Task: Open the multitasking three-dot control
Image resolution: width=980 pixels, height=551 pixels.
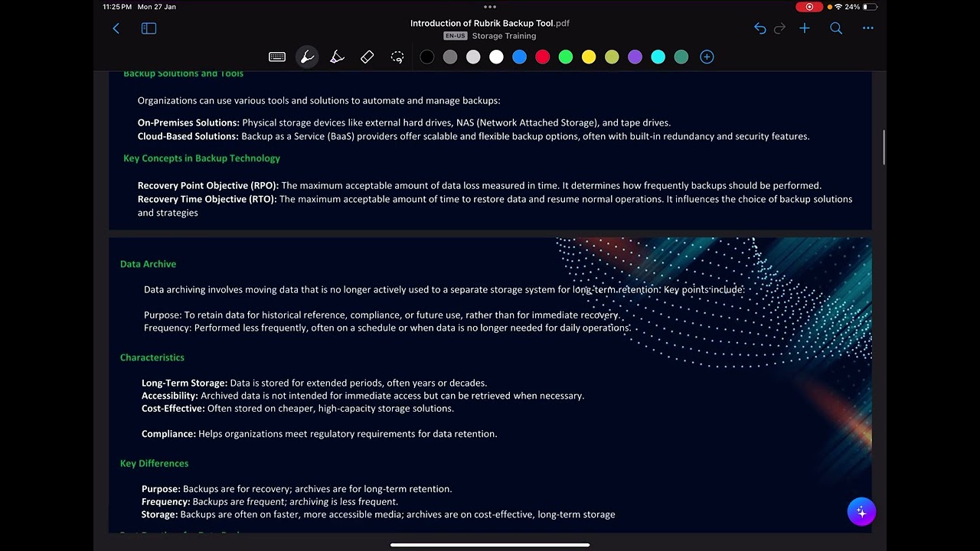Action: click(490, 7)
